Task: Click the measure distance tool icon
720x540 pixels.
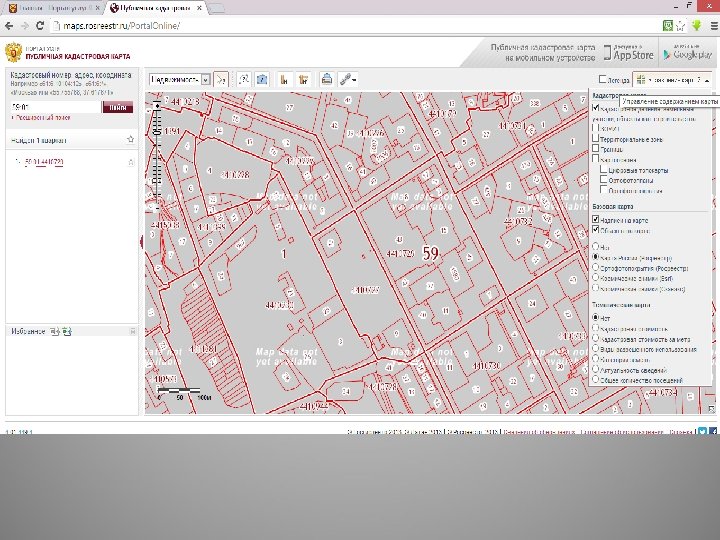Action: tap(284, 79)
